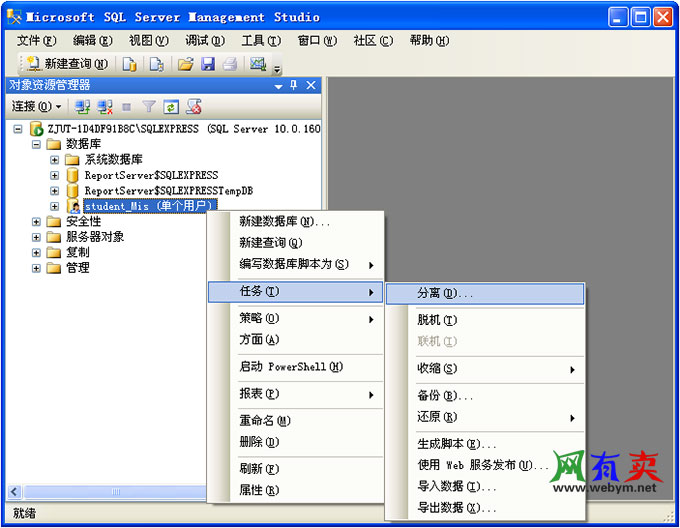
Task: Choose 新建查询(Q) in context menu
Action: click(296, 243)
